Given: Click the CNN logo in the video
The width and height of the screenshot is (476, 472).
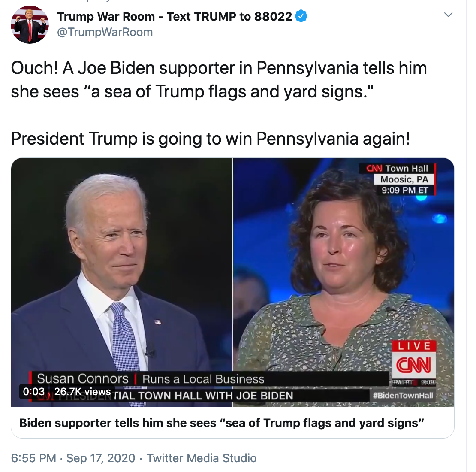Looking at the screenshot, I should (x=414, y=365).
